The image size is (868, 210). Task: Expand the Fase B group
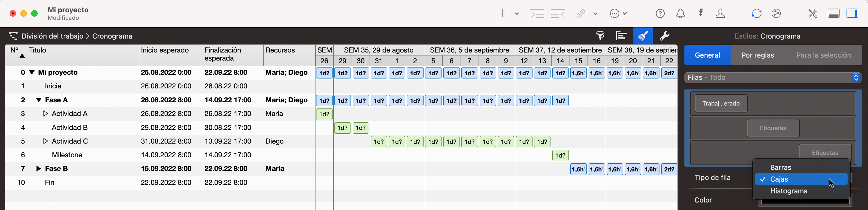coord(38,168)
